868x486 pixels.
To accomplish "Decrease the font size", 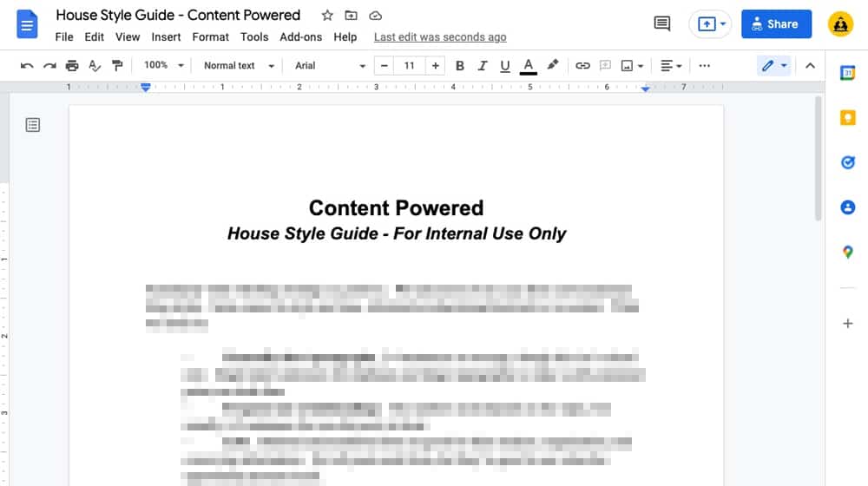I will click(385, 66).
